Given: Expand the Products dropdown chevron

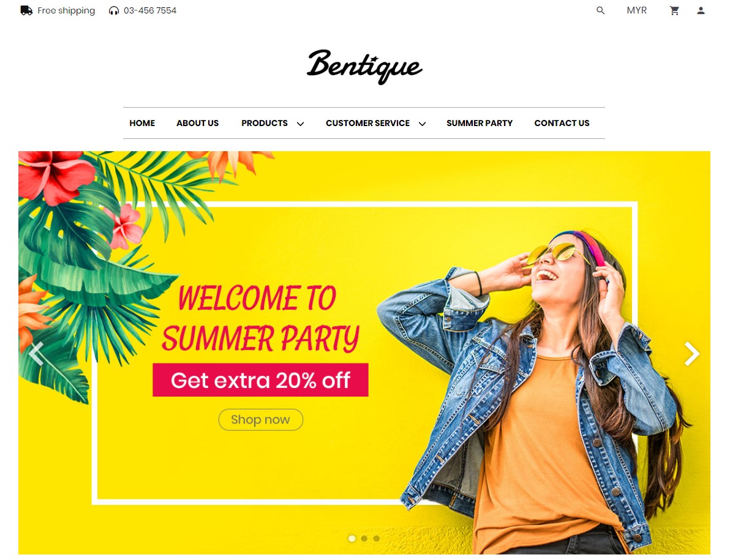Looking at the screenshot, I should pyautogui.click(x=300, y=124).
